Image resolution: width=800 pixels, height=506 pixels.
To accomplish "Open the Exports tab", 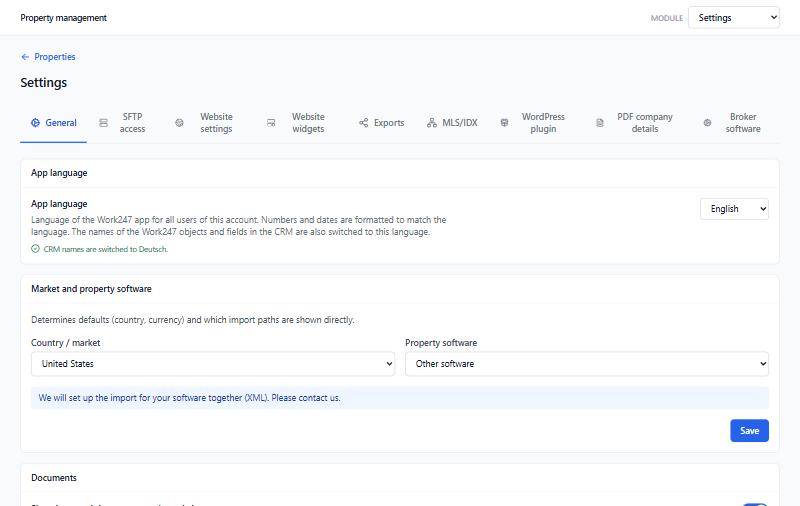I will pyautogui.click(x=382, y=123).
